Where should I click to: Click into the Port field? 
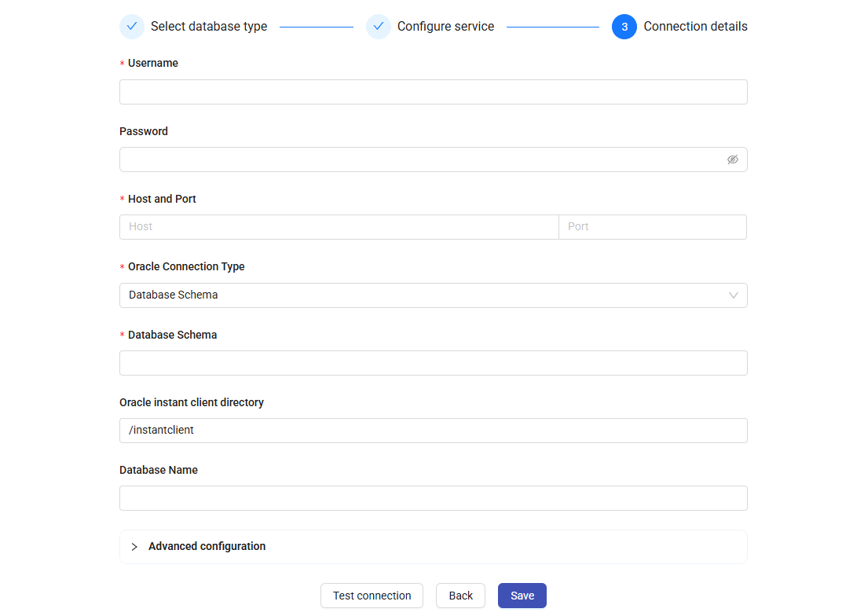point(652,227)
